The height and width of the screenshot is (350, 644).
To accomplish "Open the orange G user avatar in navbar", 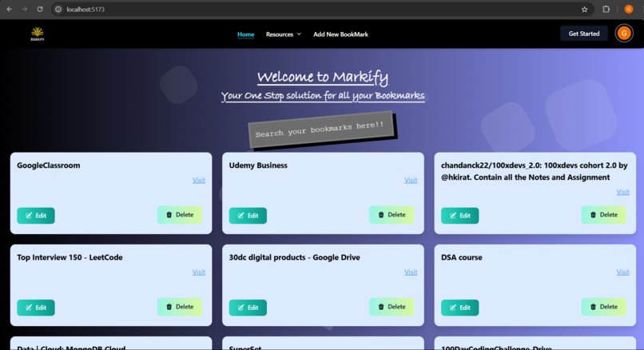I will click(x=624, y=34).
